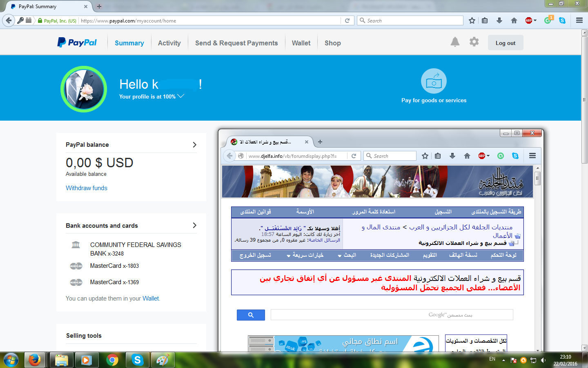Open the Wallet tab in PayPal header
The width and height of the screenshot is (588, 368).
[x=301, y=43]
